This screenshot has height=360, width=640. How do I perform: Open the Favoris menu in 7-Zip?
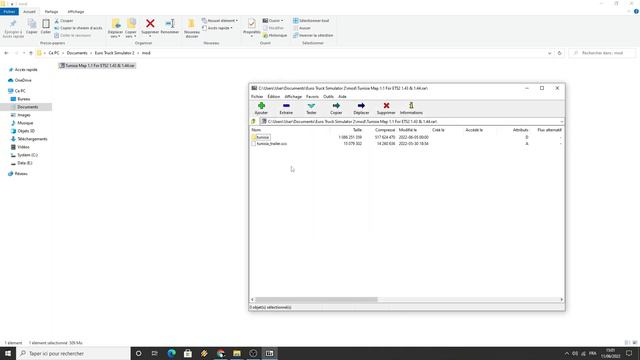pos(312,97)
